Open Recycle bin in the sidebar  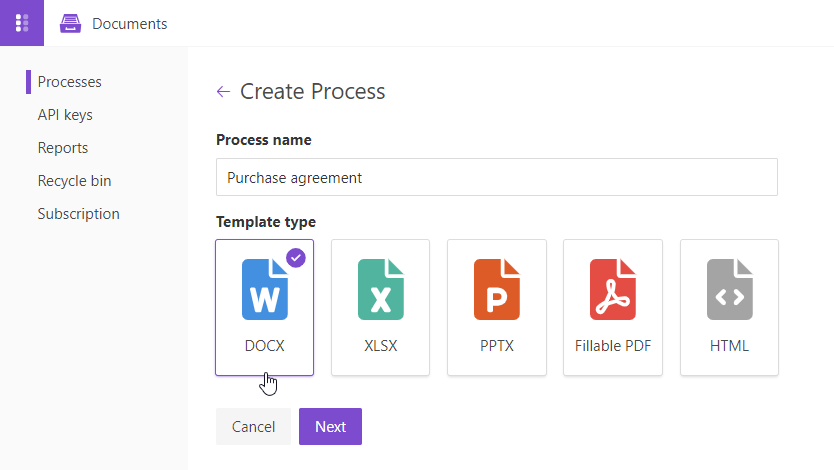[74, 181]
